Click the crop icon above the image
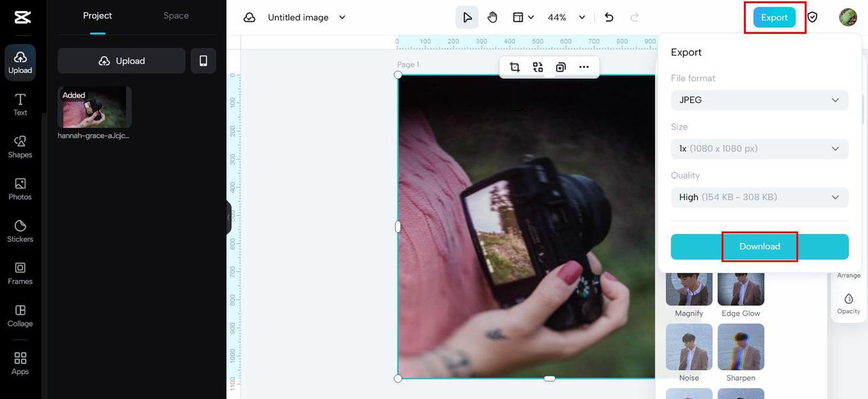The height and width of the screenshot is (399, 868). point(515,67)
